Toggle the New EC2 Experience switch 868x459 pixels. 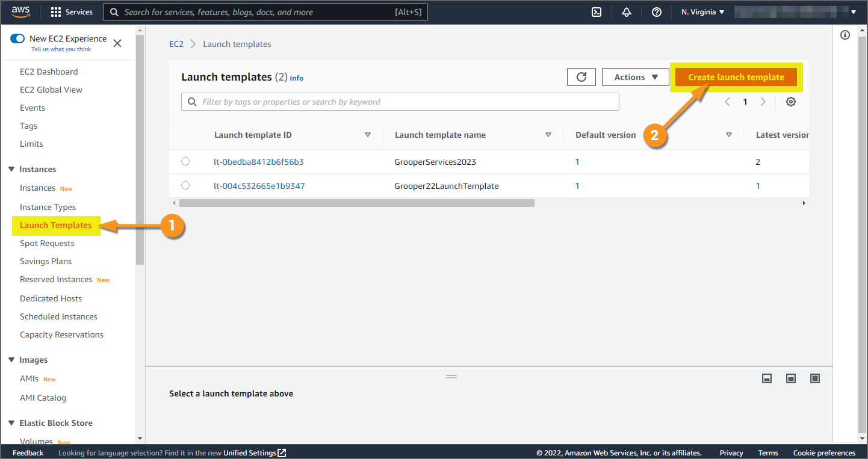coord(17,39)
